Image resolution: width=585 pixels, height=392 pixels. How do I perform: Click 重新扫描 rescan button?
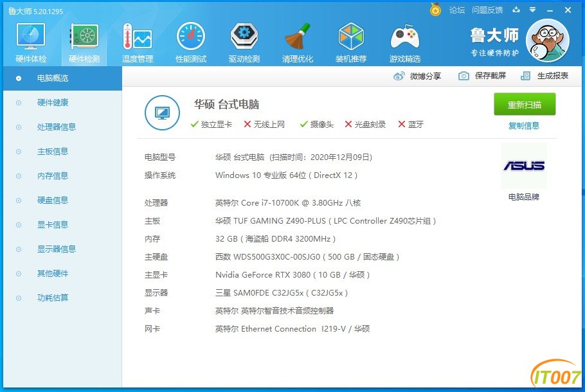tap(525, 105)
